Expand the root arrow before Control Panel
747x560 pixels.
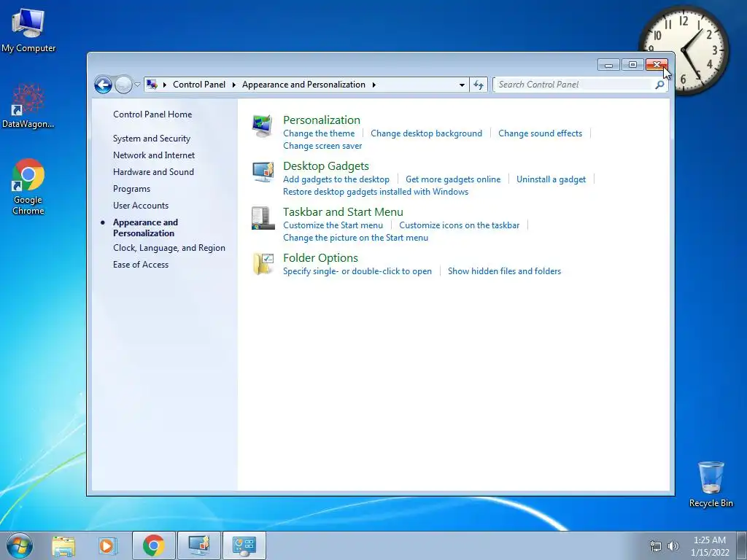tap(165, 85)
